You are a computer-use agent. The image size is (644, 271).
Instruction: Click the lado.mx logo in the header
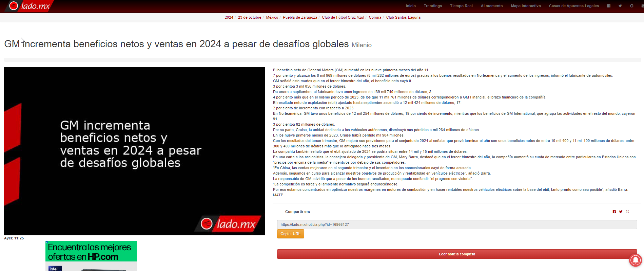(30, 6)
